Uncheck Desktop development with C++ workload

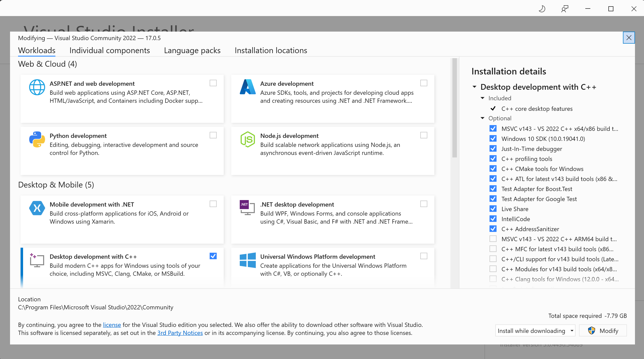coord(213,256)
